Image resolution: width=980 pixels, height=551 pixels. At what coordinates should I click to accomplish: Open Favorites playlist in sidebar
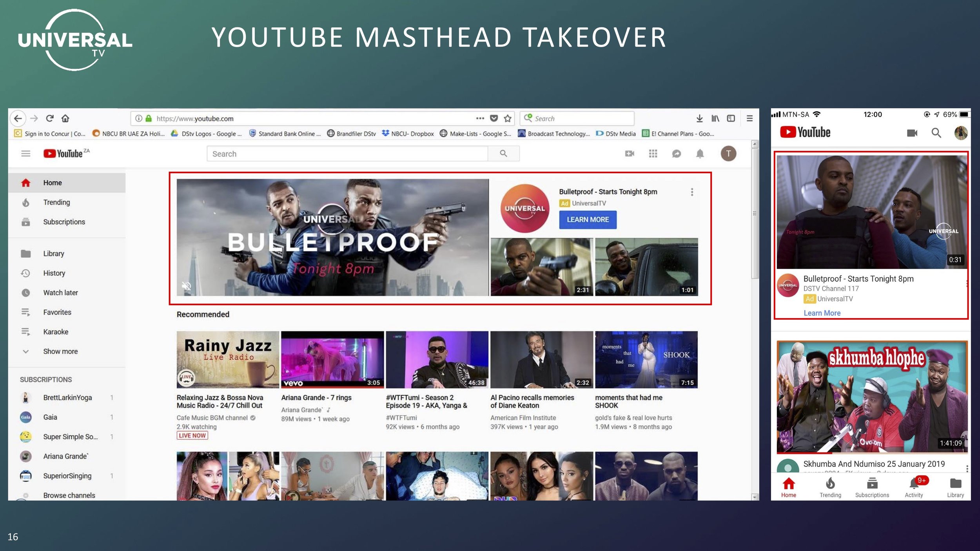[x=67, y=312]
